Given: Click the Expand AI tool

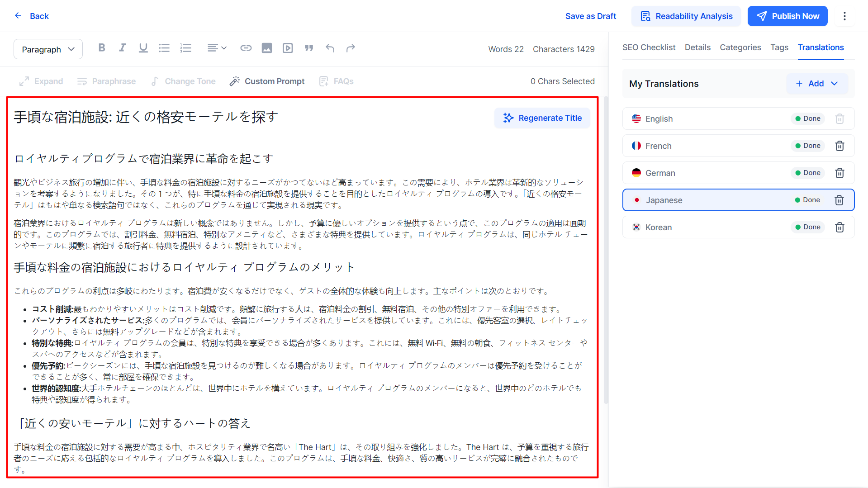Looking at the screenshot, I should (41, 81).
